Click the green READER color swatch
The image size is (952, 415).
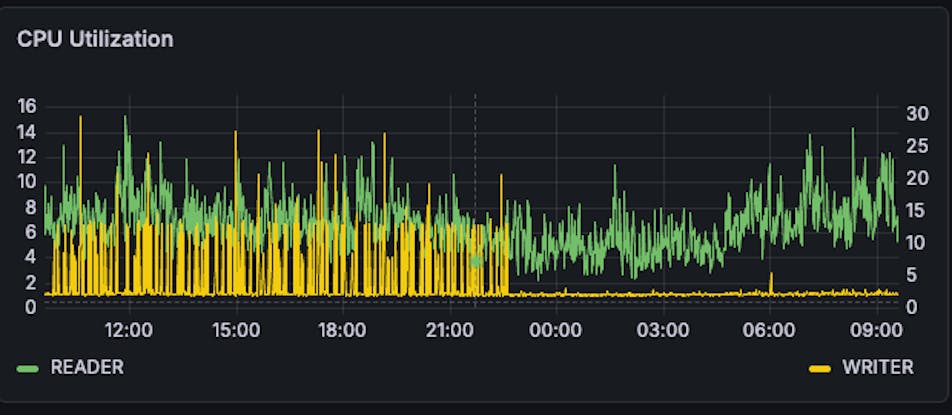pos(28,368)
